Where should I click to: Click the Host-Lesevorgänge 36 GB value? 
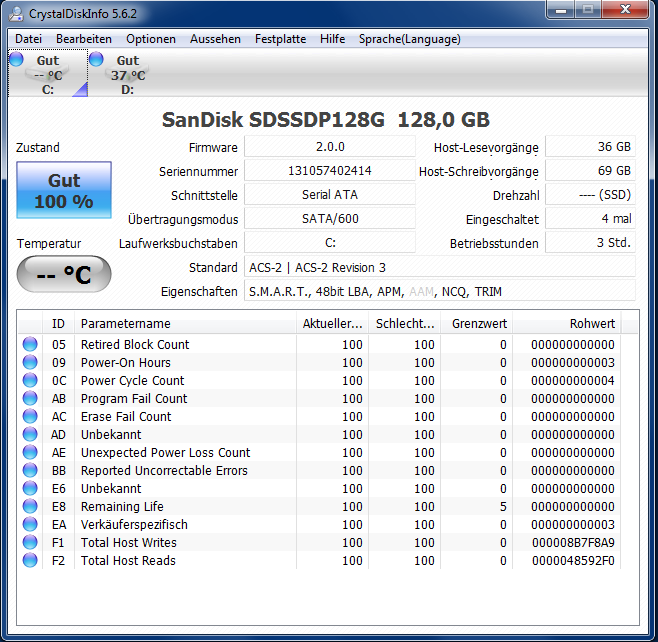click(x=590, y=147)
